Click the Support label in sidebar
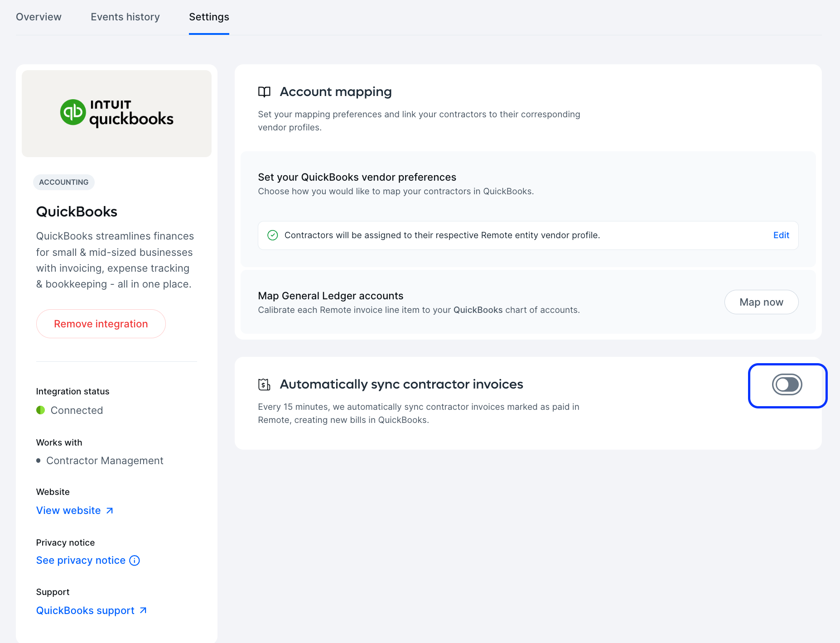Viewport: 840px width, 643px height. coord(53,592)
